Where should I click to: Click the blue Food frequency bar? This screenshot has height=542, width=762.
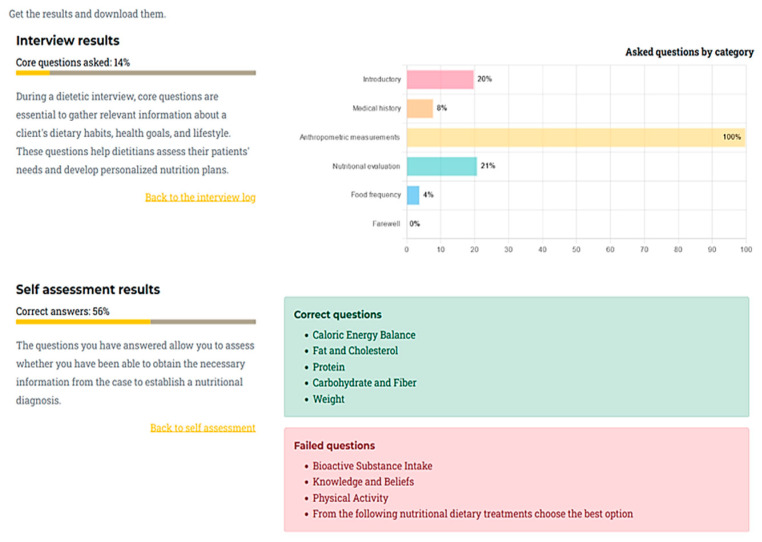(x=413, y=195)
